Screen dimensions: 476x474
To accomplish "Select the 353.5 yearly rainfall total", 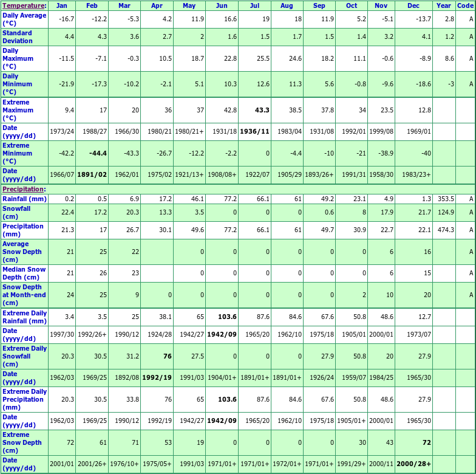I will pyautogui.click(x=445, y=199).
